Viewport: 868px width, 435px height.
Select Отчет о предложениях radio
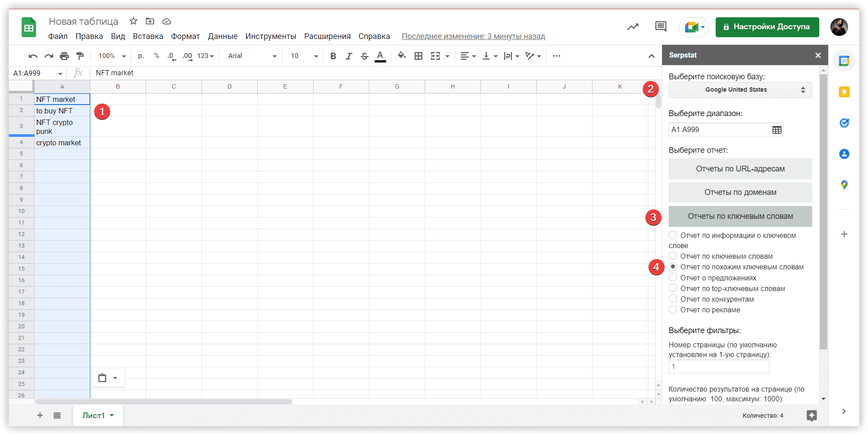673,277
